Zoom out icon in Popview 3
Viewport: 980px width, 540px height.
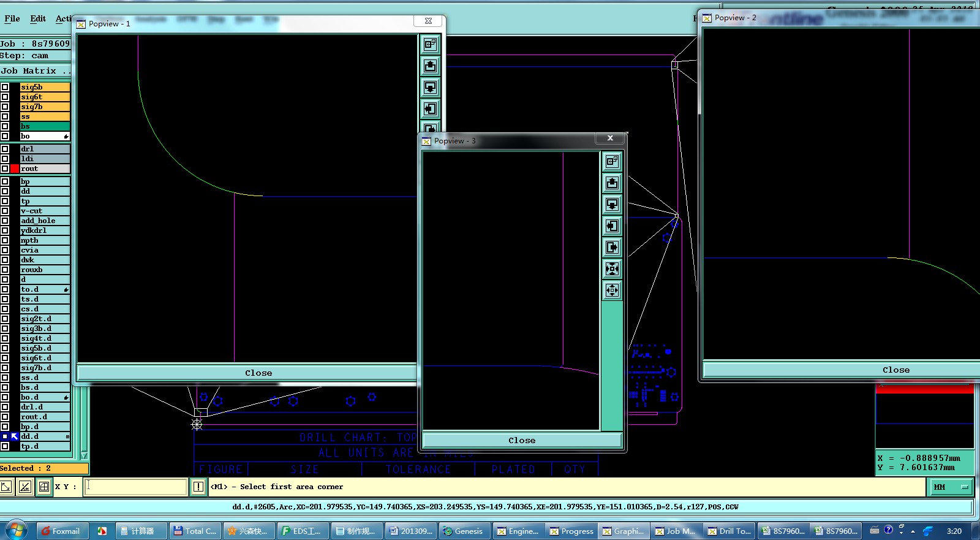(x=612, y=290)
